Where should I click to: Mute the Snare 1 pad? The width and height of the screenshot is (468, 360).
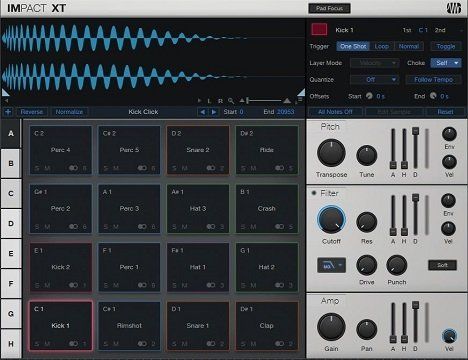[x=184, y=344]
